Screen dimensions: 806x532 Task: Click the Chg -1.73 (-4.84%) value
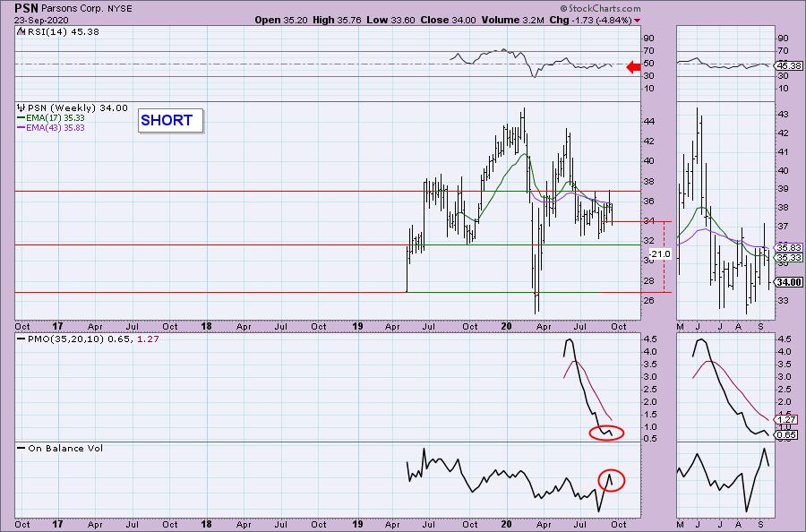[x=590, y=20]
